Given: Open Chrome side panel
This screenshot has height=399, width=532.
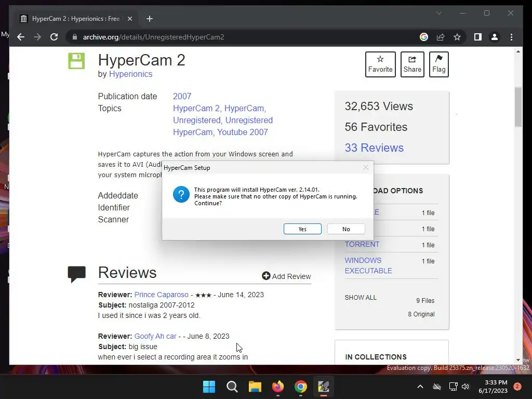Looking at the screenshot, I should coord(478,37).
